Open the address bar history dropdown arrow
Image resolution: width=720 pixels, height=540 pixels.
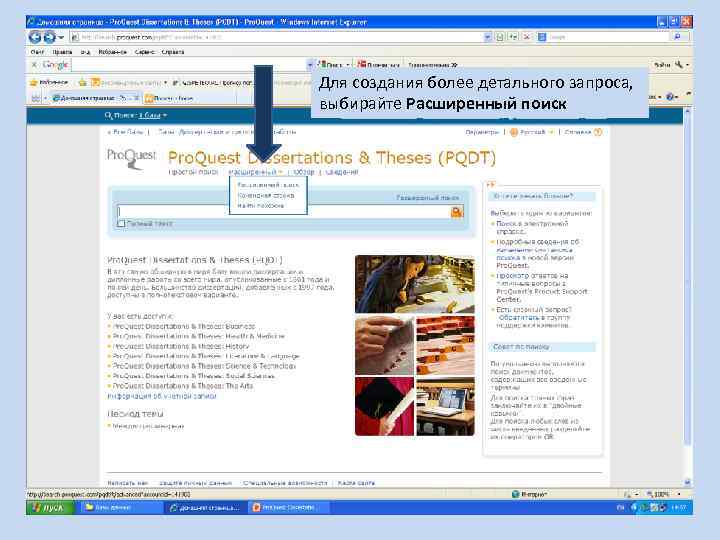pyautogui.click(x=488, y=37)
